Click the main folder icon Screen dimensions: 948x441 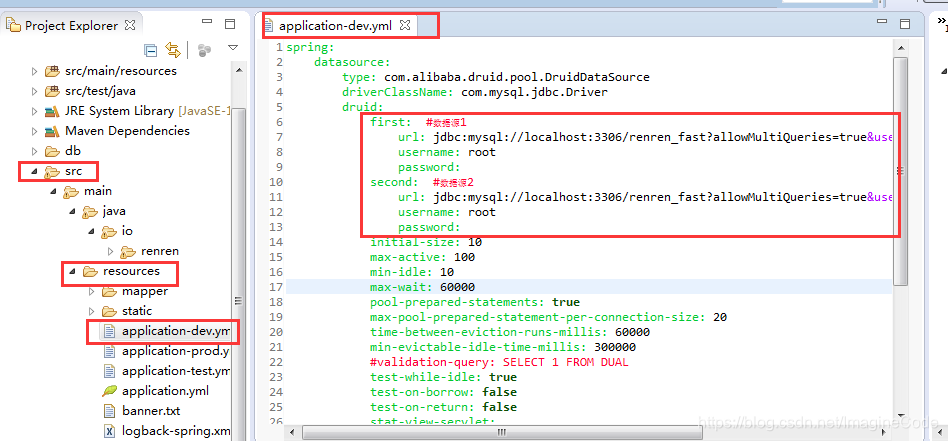pyautogui.click(x=71, y=192)
